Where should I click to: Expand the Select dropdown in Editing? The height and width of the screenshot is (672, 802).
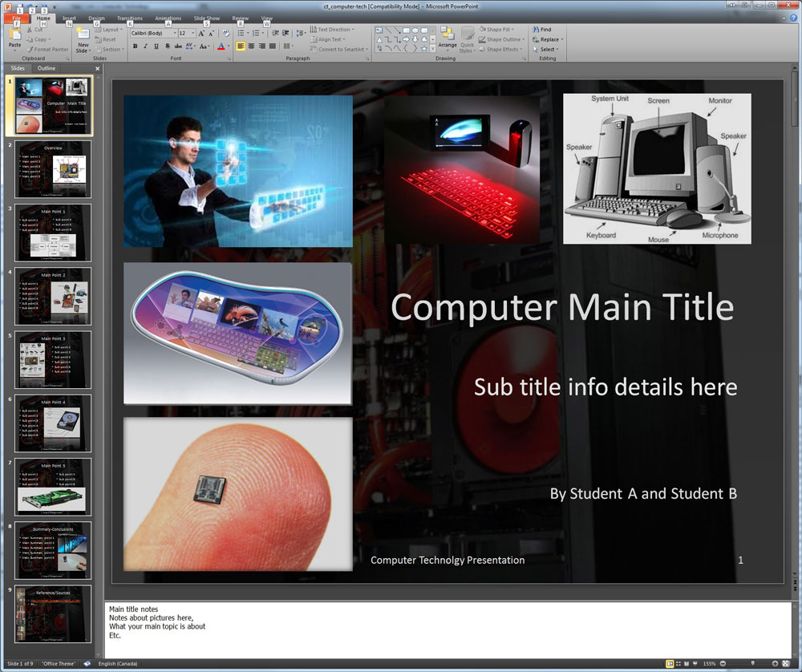pos(548,49)
